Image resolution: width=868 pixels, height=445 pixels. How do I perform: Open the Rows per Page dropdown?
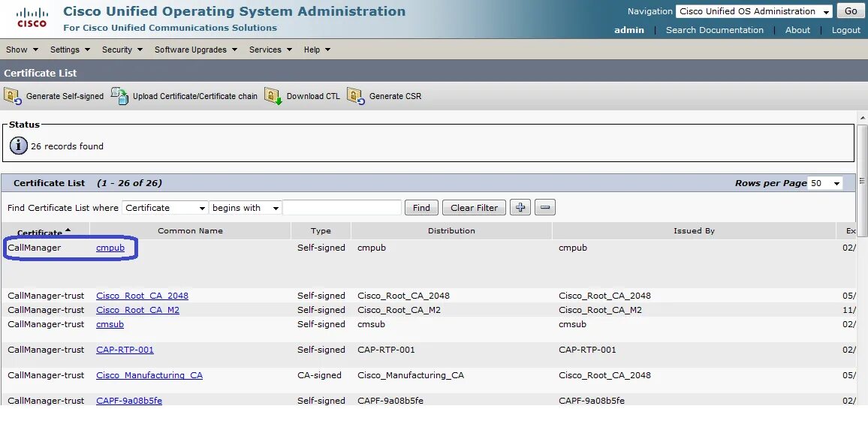click(825, 183)
